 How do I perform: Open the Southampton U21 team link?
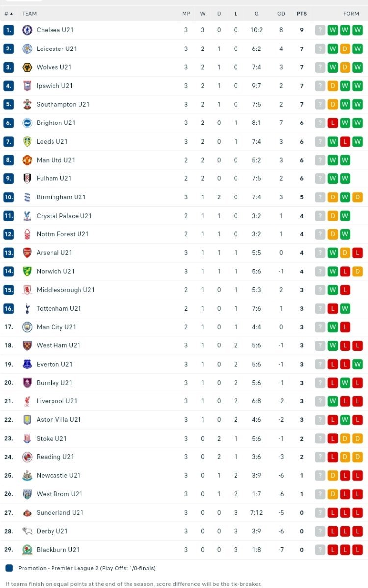pyautogui.click(x=63, y=104)
